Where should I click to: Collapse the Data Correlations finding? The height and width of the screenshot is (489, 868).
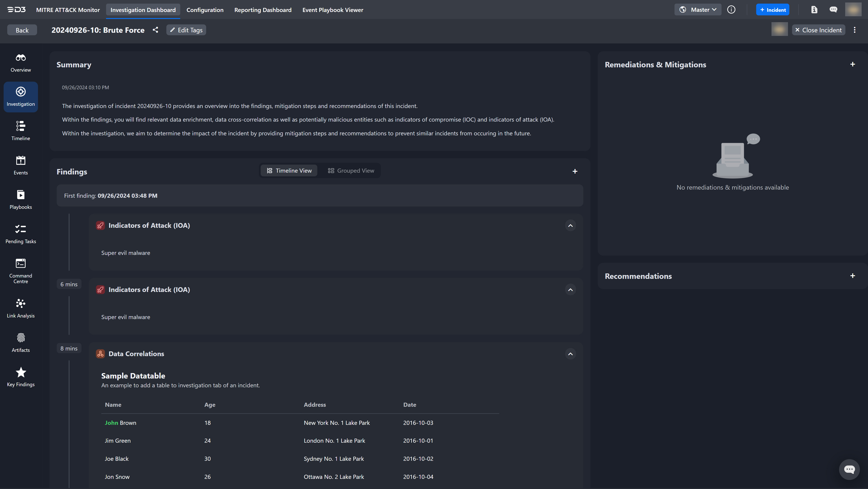click(x=570, y=354)
